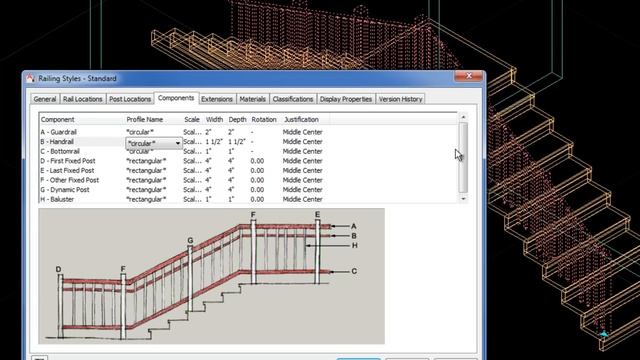
Task: Go to the Classifications tab
Action: click(x=293, y=99)
